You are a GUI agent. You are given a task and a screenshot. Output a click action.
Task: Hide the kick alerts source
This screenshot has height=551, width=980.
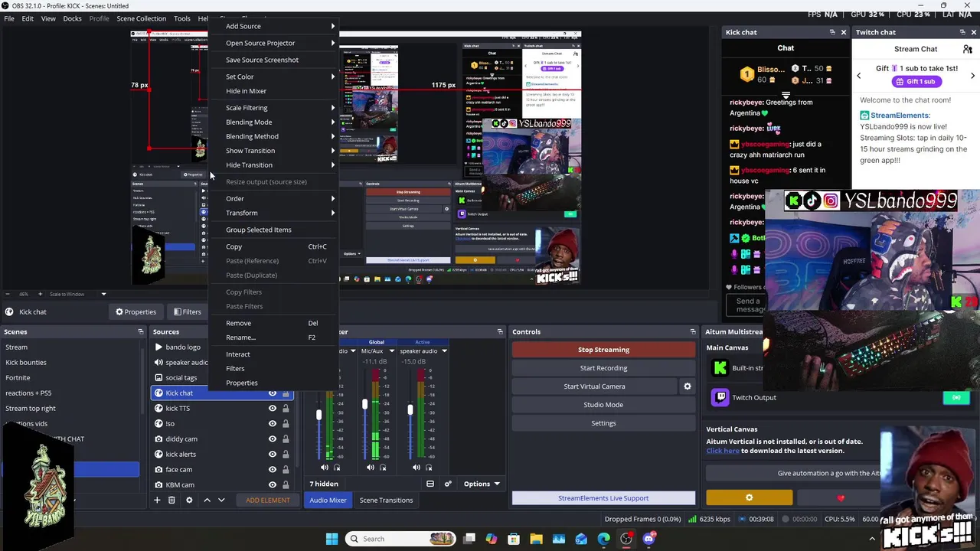(272, 454)
